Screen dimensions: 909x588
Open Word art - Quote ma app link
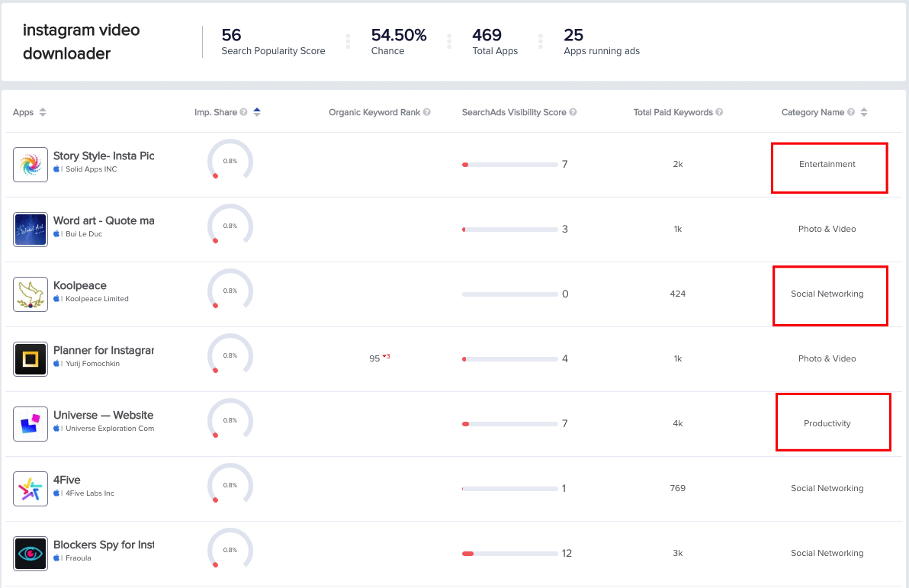coord(104,221)
